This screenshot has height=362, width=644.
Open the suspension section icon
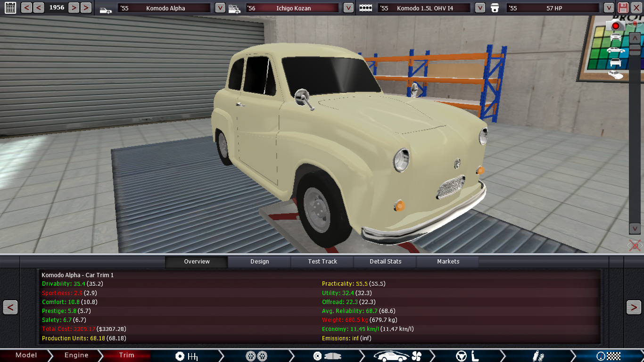[537, 356]
